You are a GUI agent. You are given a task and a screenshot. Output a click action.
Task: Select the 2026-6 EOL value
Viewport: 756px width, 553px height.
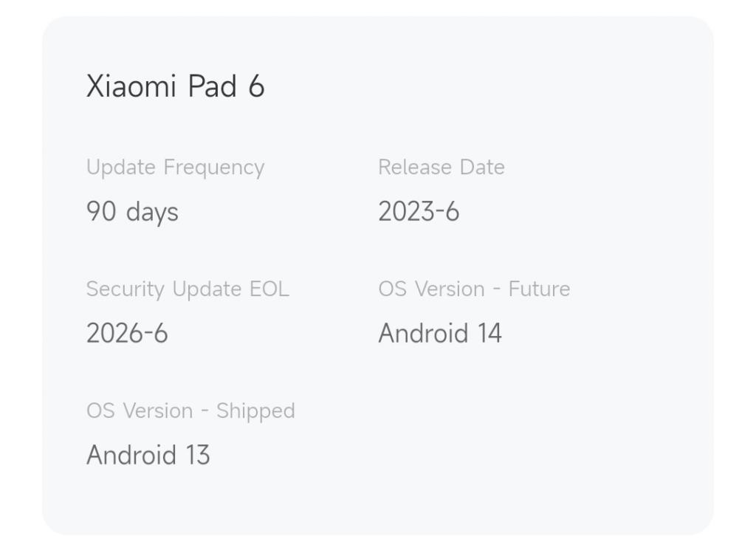pyautogui.click(x=127, y=334)
